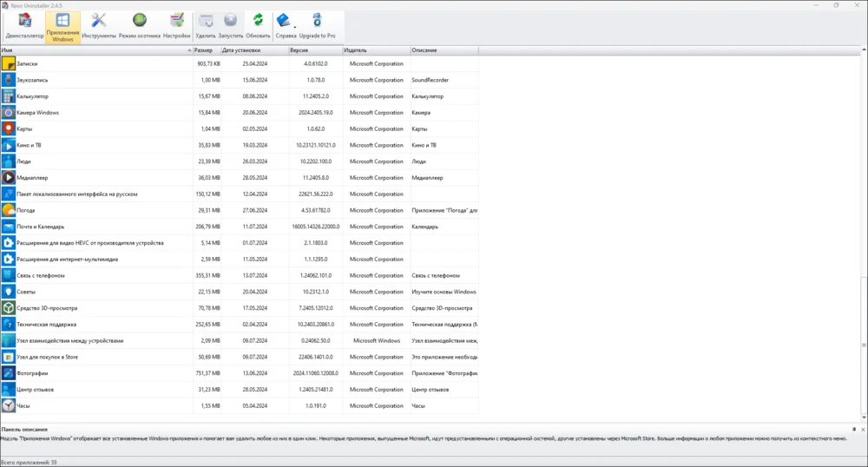Select the 'Расширения для интернет-мультимедиа' row name
The image size is (868, 467).
67,259
